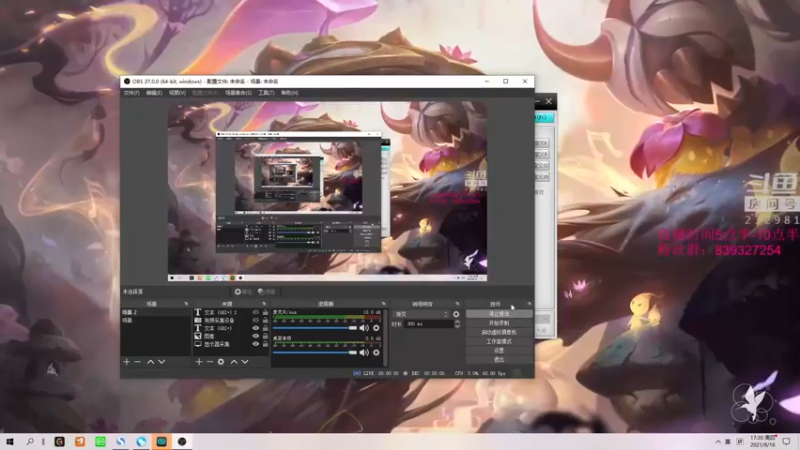Toggle the lock on 显示器采集 source

(265, 344)
